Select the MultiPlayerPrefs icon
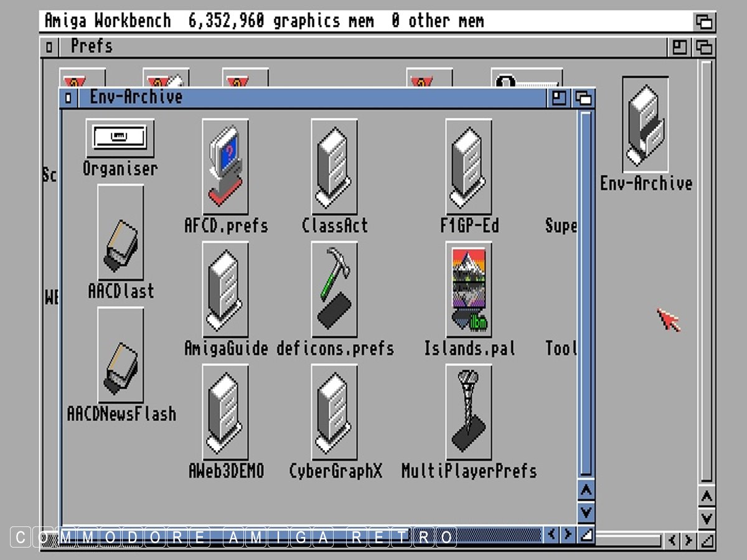Image resolution: width=747 pixels, height=560 pixels. (468, 411)
